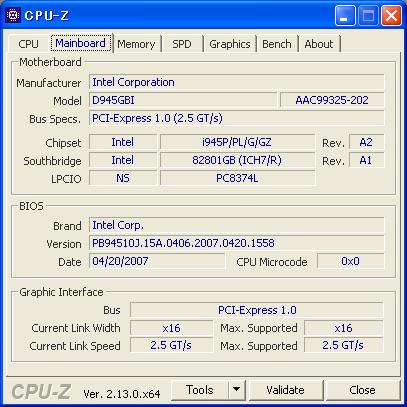Click the LPCIO vendor 'NS' field
407x407 pixels.
[123, 178]
